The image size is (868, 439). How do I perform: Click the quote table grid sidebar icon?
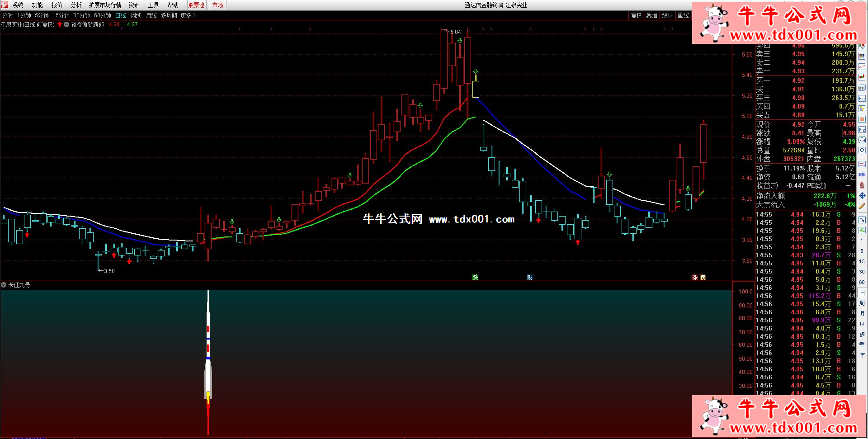862,56
